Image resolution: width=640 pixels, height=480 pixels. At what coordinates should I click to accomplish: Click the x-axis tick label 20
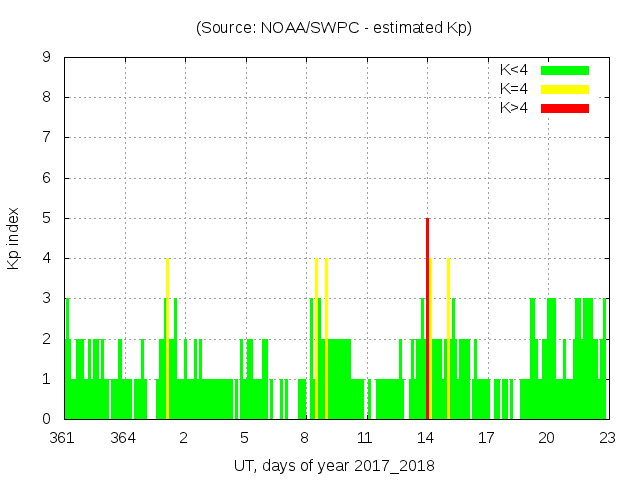click(x=547, y=437)
